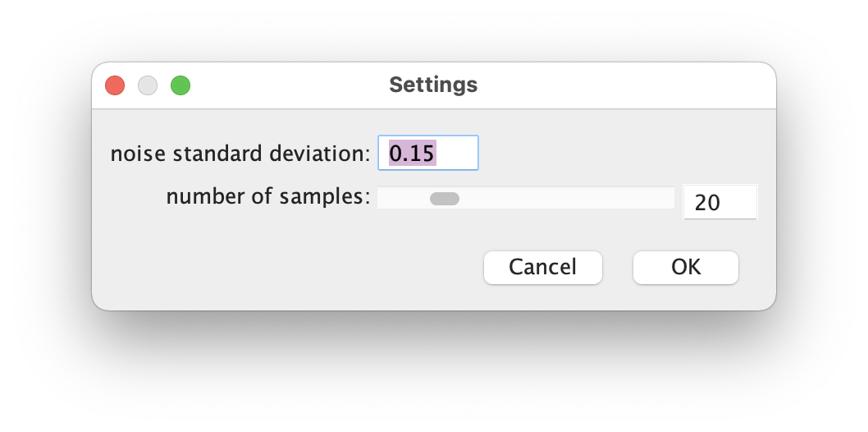Close the Settings dialog with red button
Viewport: 868px width, 432px height.
115,86
